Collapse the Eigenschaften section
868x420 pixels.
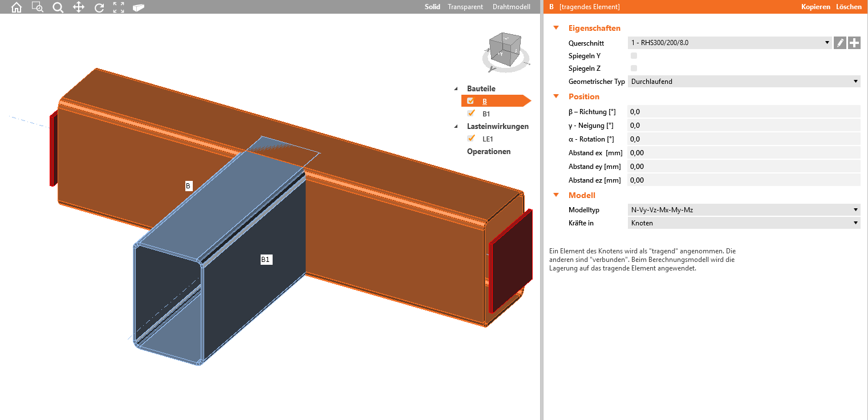click(x=556, y=28)
